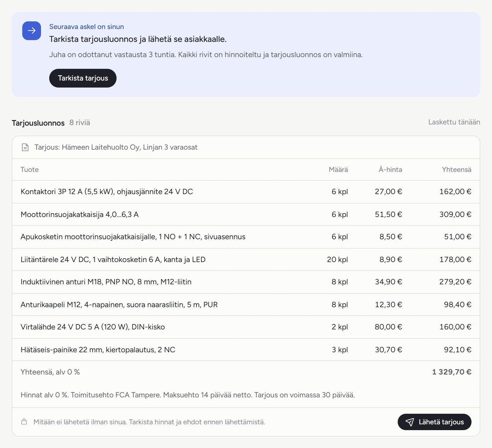Click the Moottorinsuojakatkaisija total 309,00 €

[x=455, y=214]
